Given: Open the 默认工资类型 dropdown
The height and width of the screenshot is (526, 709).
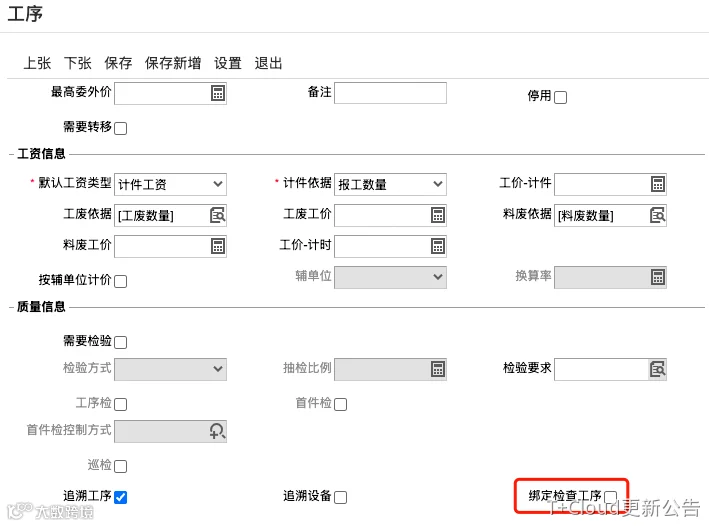Looking at the screenshot, I should tap(170, 184).
